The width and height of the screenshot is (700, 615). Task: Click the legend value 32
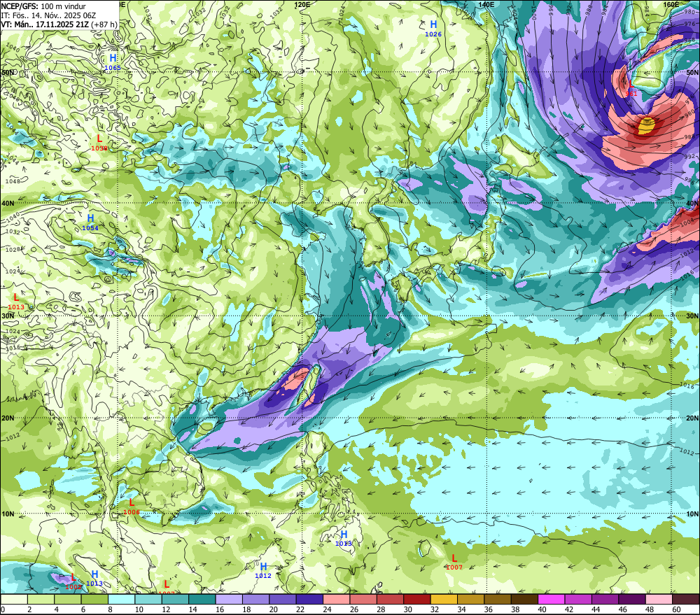pos(435,609)
